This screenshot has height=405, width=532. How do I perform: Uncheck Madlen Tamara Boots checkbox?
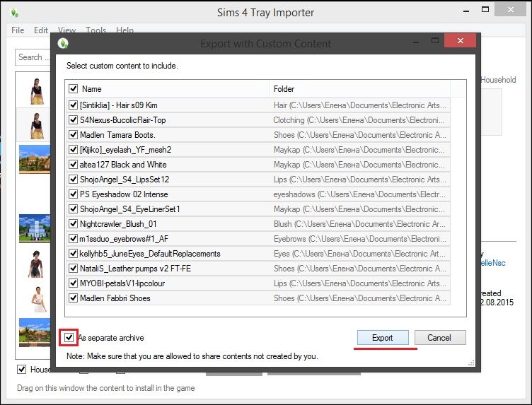tap(73, 135)
